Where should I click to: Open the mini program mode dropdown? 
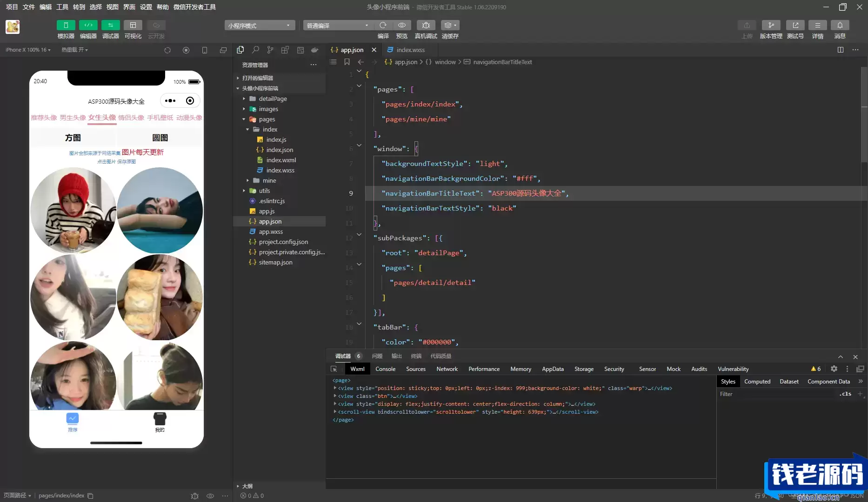tap(260, 25)
